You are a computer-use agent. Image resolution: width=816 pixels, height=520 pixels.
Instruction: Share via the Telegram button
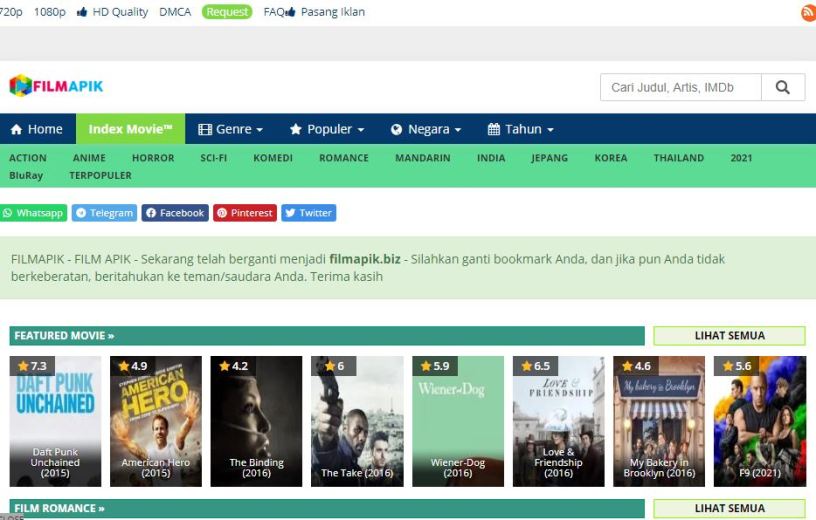click(x=105, y=213)
